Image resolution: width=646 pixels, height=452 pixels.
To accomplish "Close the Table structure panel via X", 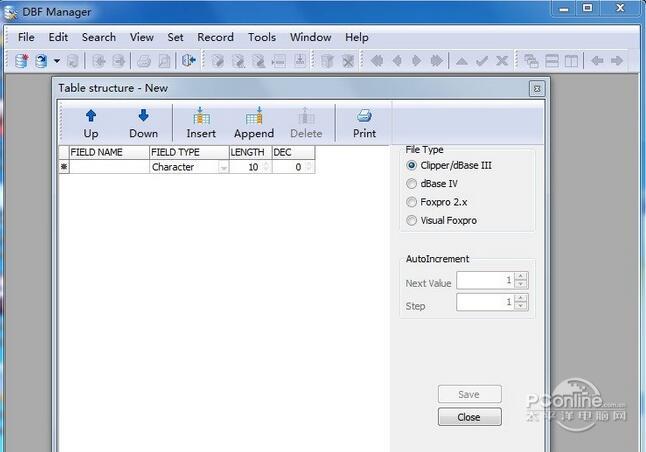I will 536,89.
